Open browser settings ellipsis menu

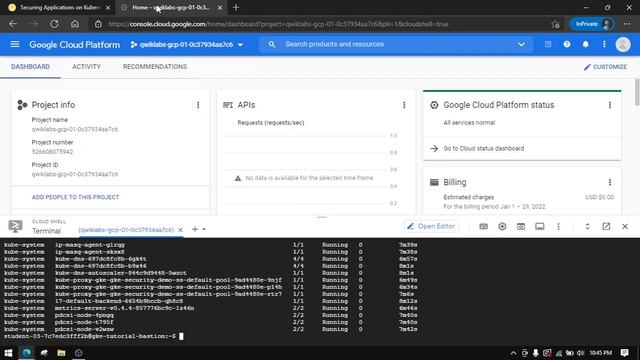pos(627,24)
